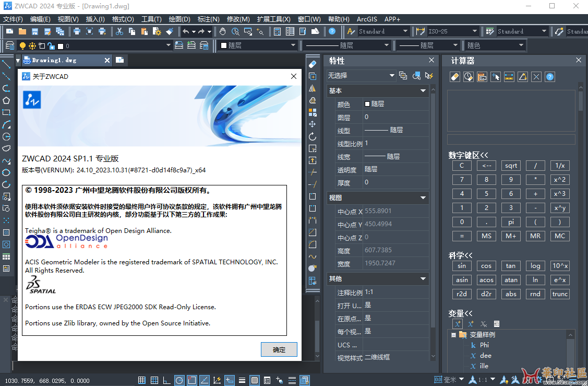Collapse the 基本 section in Properties
Screen dimensions: 588x386
[423, 91]
